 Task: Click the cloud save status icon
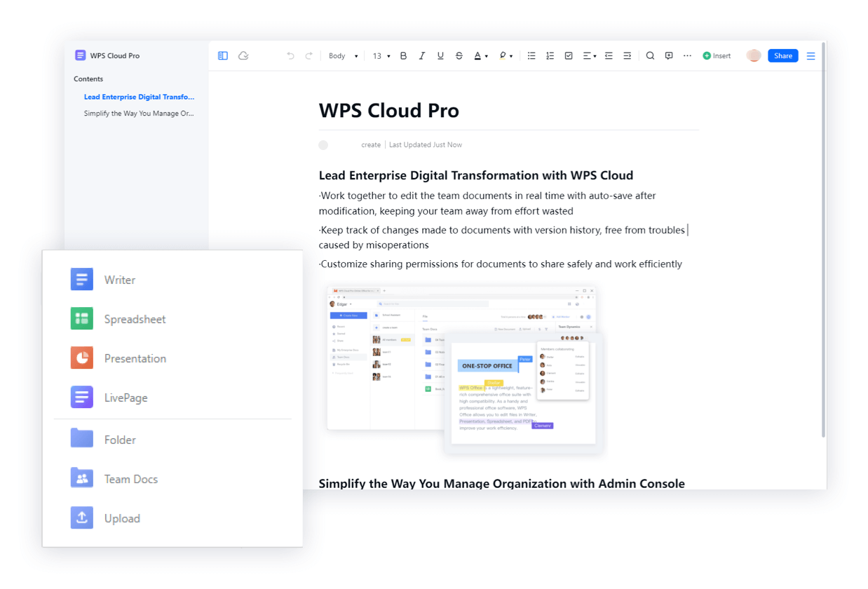click(243, 56)
